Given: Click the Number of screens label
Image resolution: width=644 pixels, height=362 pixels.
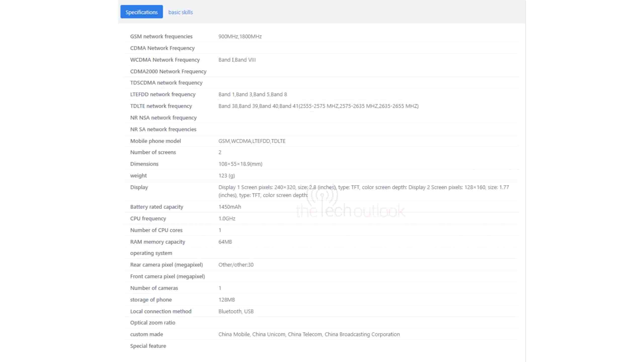Looking at the screenshot, I should [x=153, y=152].
